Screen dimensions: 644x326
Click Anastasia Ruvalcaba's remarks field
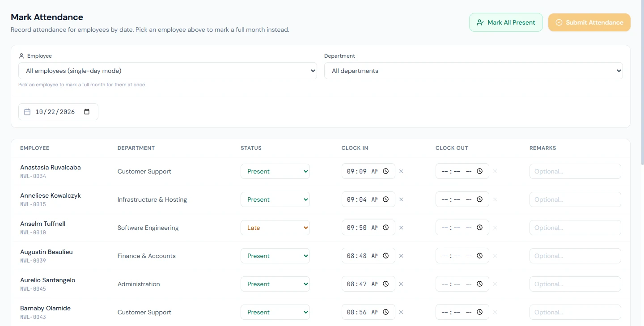pyautogui.click(x=575, y=171)
